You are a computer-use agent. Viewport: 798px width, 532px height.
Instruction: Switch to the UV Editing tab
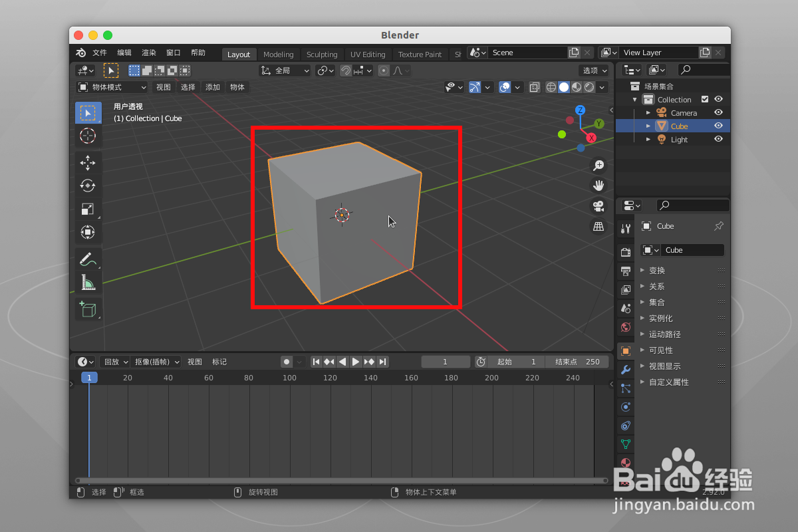[368, 55]
